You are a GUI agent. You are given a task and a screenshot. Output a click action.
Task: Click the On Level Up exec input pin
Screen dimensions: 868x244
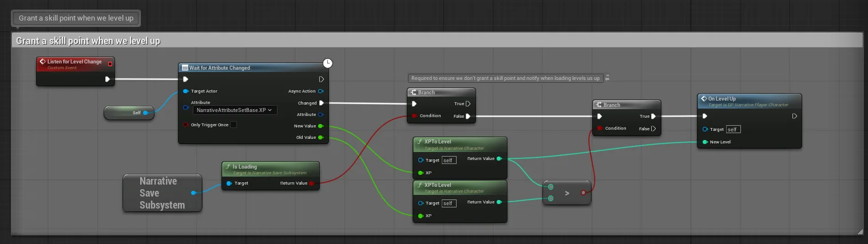click(705, 116)
